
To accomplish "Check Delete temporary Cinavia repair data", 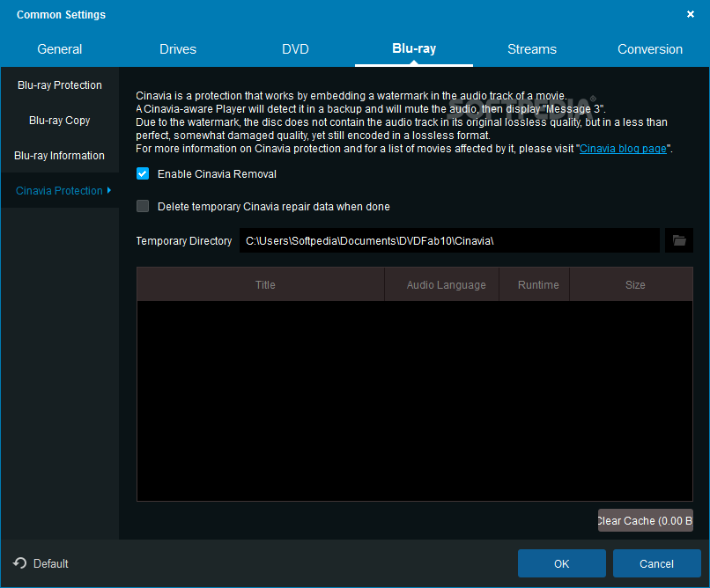I will 143,206.
